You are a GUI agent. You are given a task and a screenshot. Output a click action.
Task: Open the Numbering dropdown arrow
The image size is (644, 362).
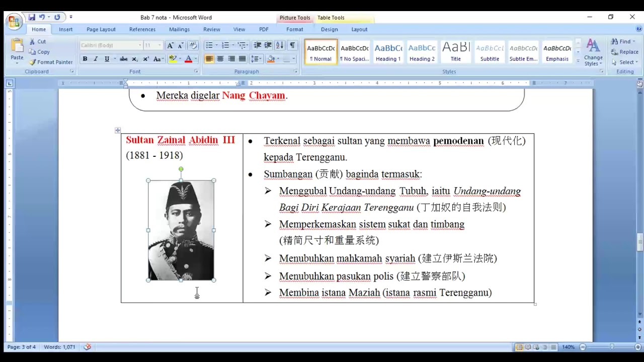tap(232, 45)
